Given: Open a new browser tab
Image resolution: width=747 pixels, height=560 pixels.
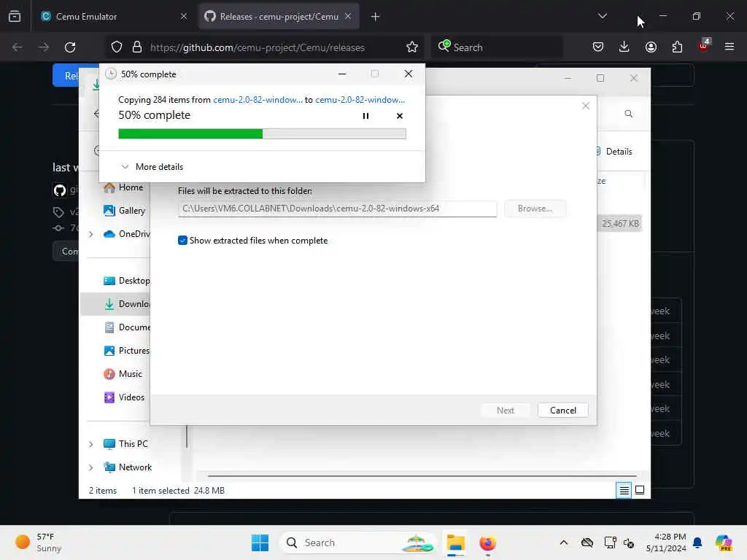Looking at the screenshot, I should point(375,17).
